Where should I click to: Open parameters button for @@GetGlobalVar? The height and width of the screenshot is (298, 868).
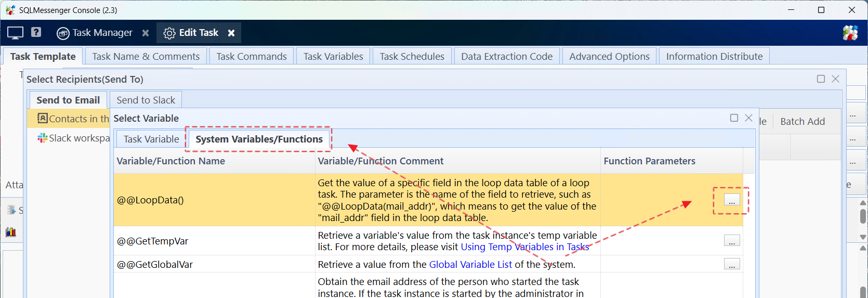pyautogui.click(x=732, y=264)
